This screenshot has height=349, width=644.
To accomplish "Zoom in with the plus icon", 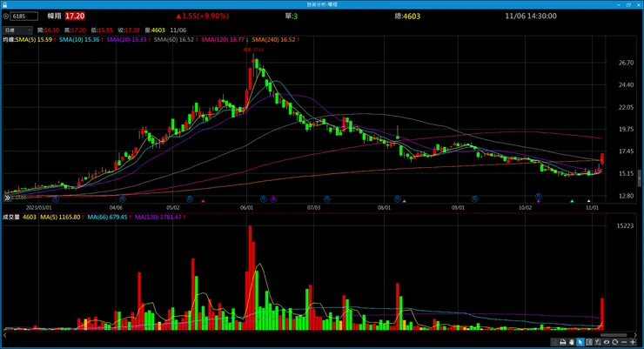I will (633, 342).
